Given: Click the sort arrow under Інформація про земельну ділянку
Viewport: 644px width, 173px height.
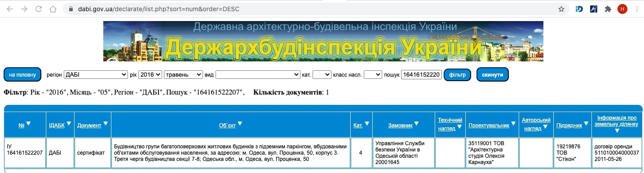Looking at the screenshot, I should pos(617,131).
